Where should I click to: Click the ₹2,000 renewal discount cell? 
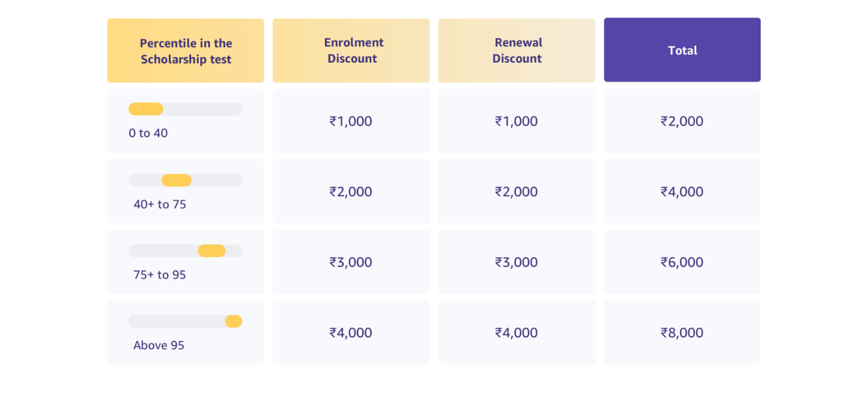[517, 192]
